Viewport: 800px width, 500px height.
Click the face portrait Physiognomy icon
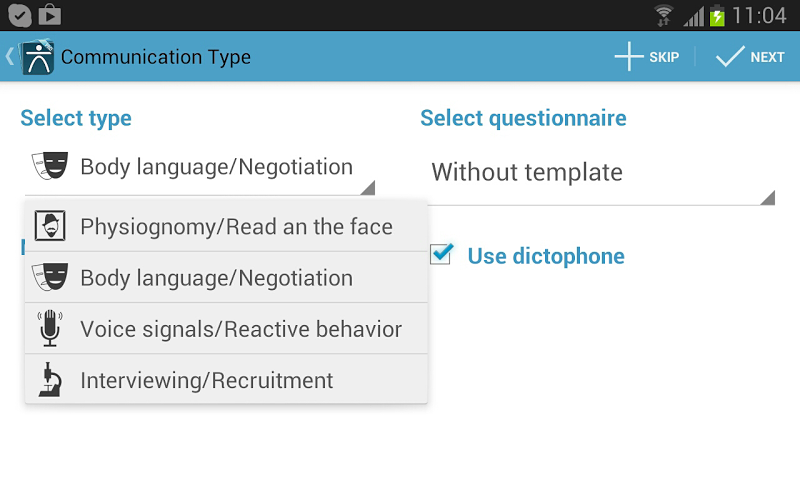[50, 226]
